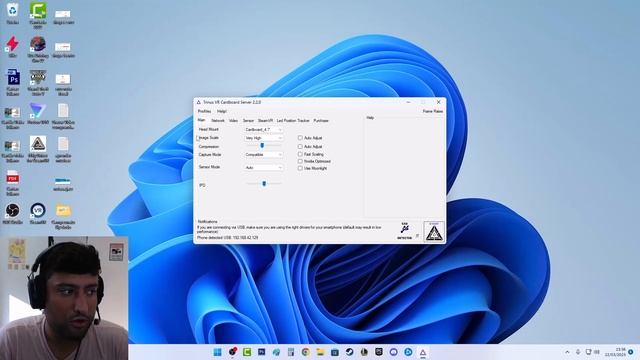Viewport: 640px width, 360px height.
Task: Select the Main tab
Action: click(x=201, y=120)
